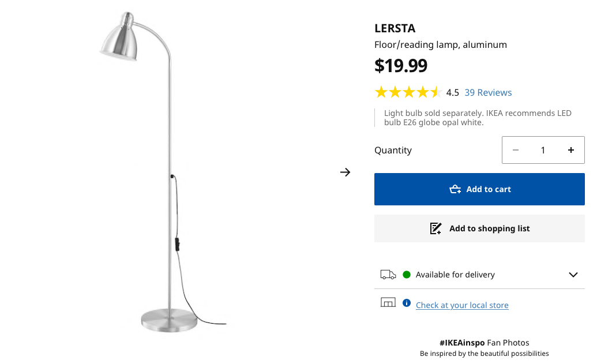597x364 pixels.
Task: Open Check at your local store link
Action: pyautogui.click(x=462, y=305)
